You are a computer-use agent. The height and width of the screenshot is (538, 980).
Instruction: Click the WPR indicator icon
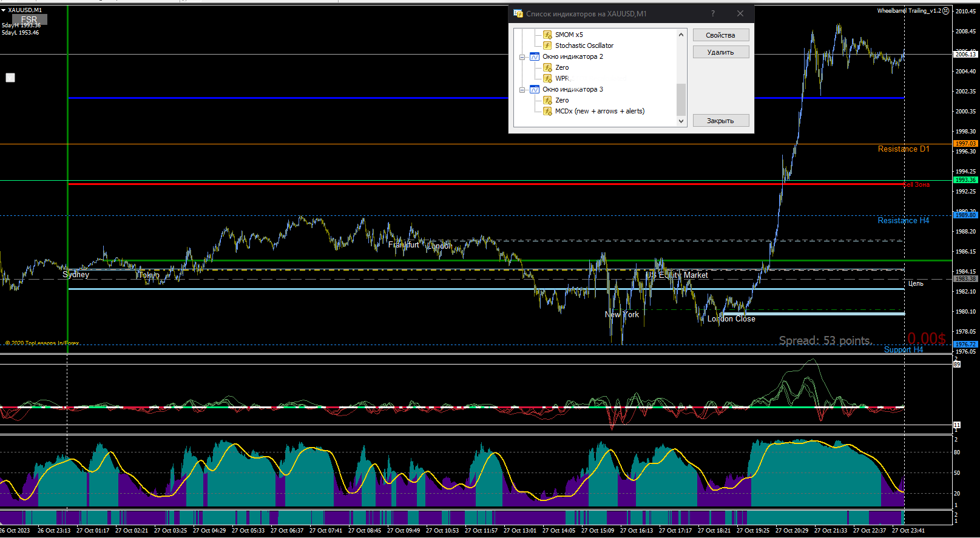(547, 78)
